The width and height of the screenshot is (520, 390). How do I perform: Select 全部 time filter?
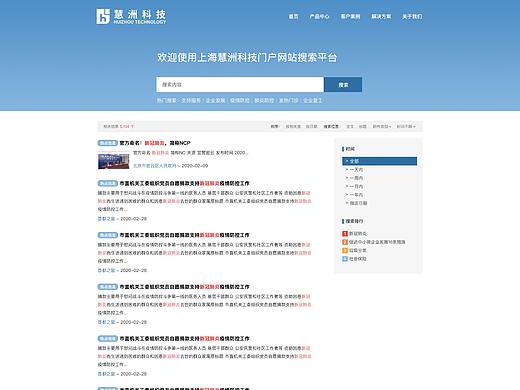point(379,161)
